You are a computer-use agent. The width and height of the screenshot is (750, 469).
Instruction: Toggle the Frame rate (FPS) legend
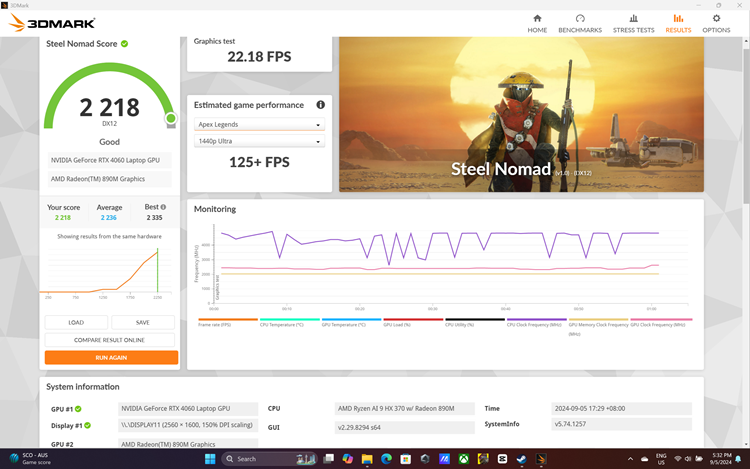tap(228, 322)
